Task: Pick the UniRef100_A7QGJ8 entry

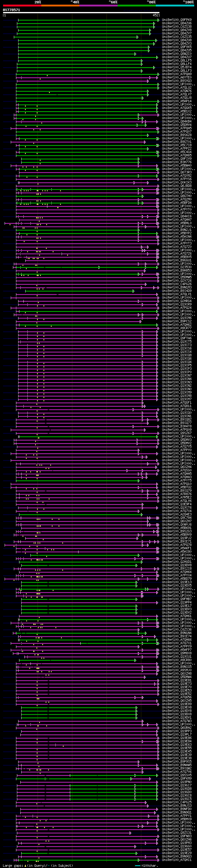Action: 177,98
